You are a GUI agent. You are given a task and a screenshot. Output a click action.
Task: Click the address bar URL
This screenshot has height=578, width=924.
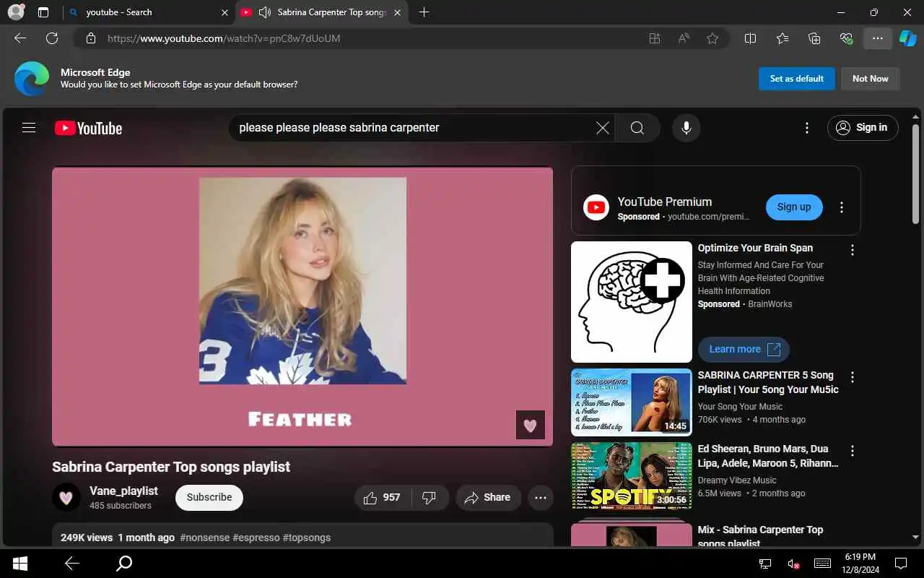click(224, 38)
